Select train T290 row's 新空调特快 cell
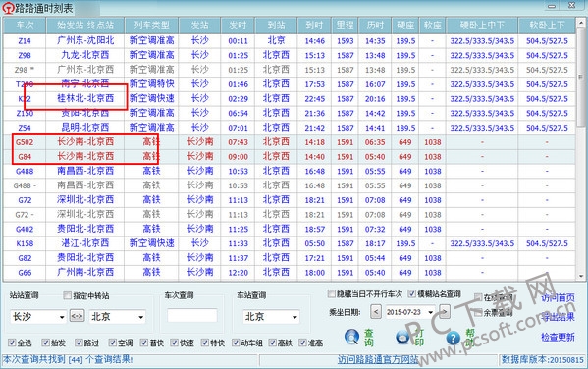This screenshot has width=588, height=369. (x=151, y=84)
